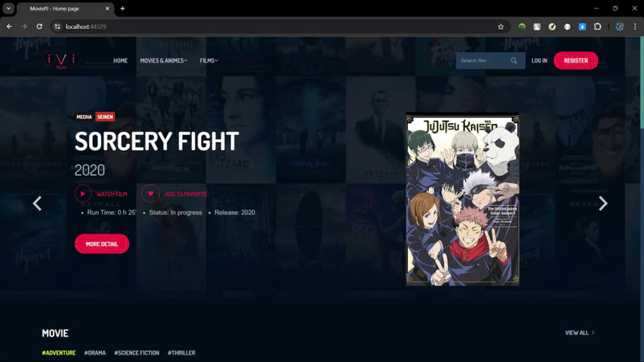Close the MoviePJ Home page tab

click(107, 8)
